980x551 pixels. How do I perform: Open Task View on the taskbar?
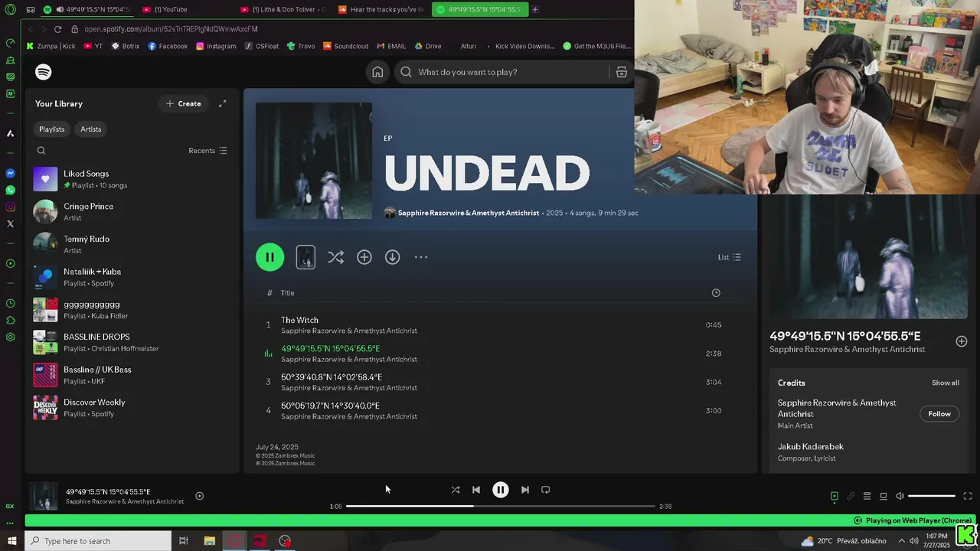184,541
